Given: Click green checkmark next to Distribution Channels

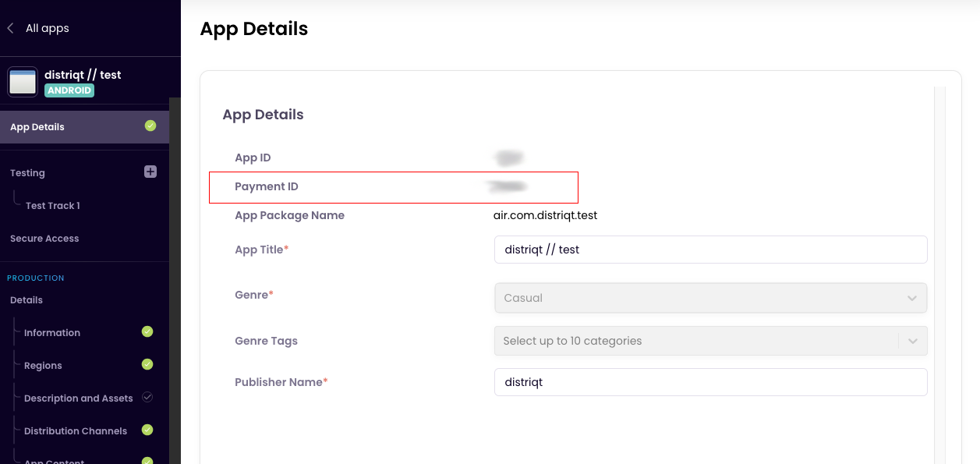Looking at the screenshot, I should [147, 430].
